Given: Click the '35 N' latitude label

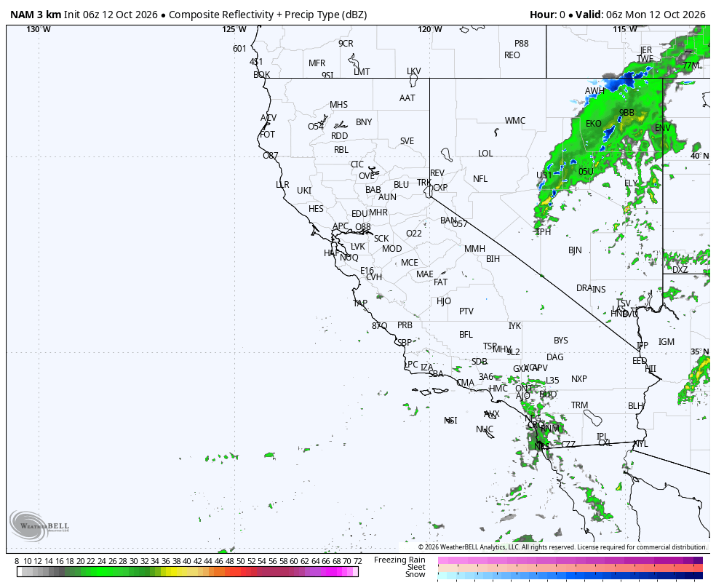Looking at the screenshot, I should (x=699, y=351).
